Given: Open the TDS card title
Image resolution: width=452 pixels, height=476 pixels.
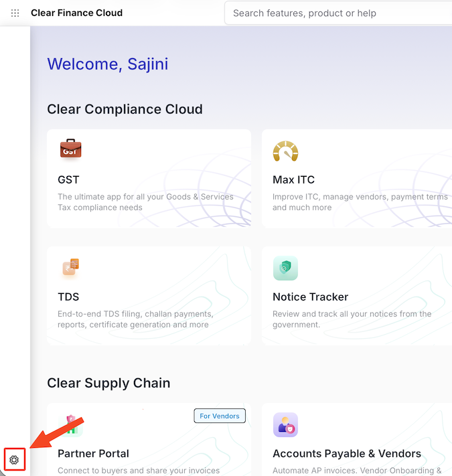Looking at the screenshot, I should click(68, 297).
